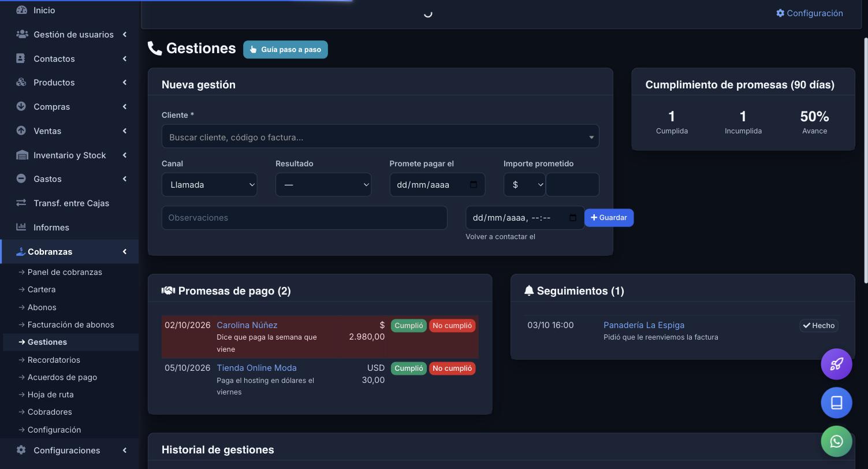Open calendar picker in Promete pagar el
This screenshot has width=868, height=469.
474,185
